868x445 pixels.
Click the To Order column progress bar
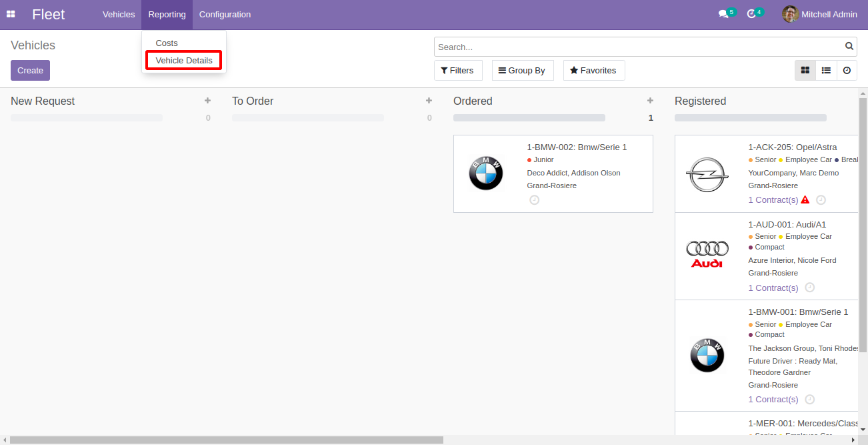tap(308, 117)
